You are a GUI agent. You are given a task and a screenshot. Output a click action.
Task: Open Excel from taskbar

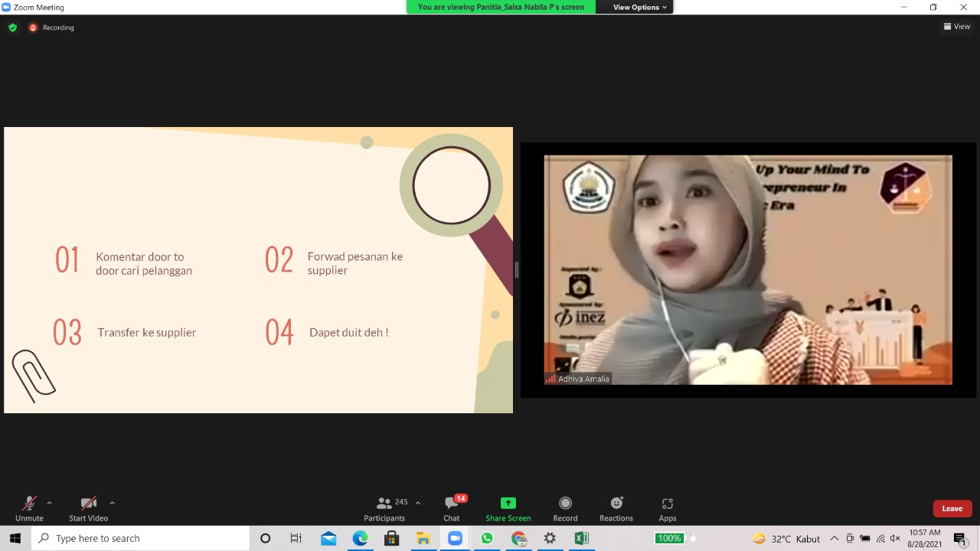coord(582,538)
